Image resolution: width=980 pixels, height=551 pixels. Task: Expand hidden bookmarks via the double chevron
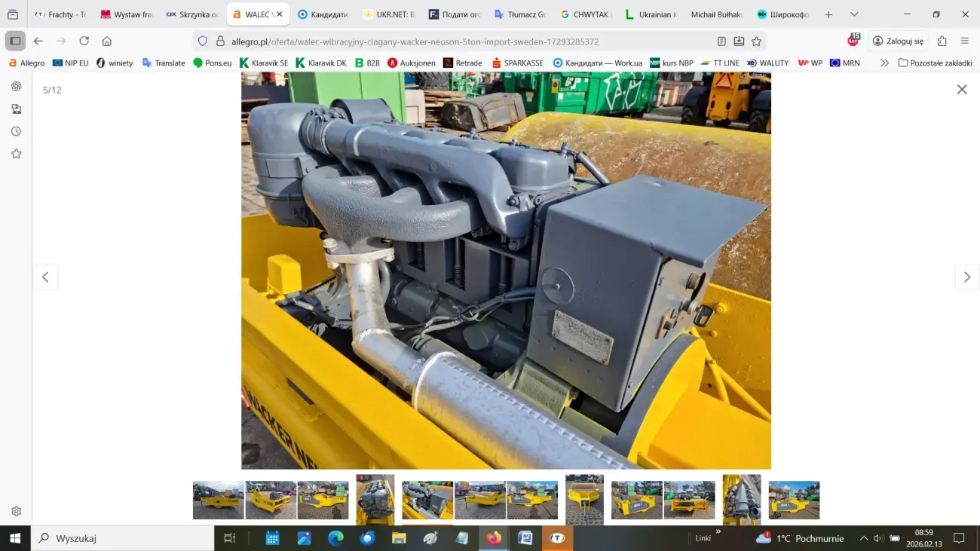(884, 63)
